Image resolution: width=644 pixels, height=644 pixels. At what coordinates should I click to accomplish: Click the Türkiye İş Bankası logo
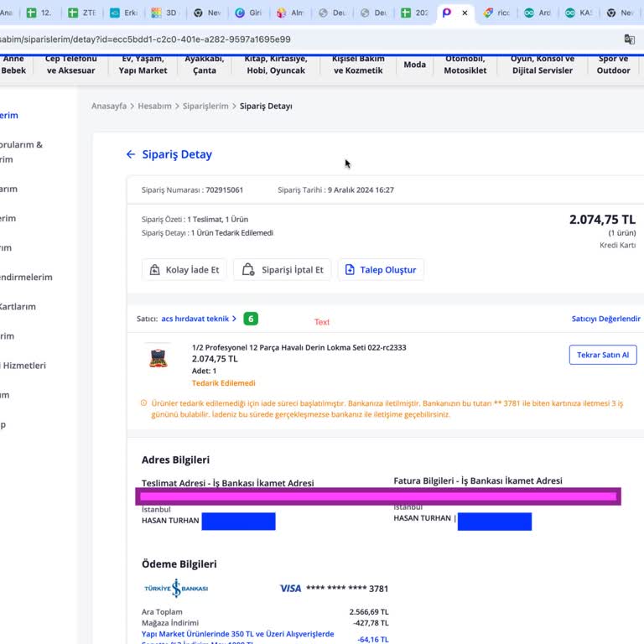(x=176, y=588)
